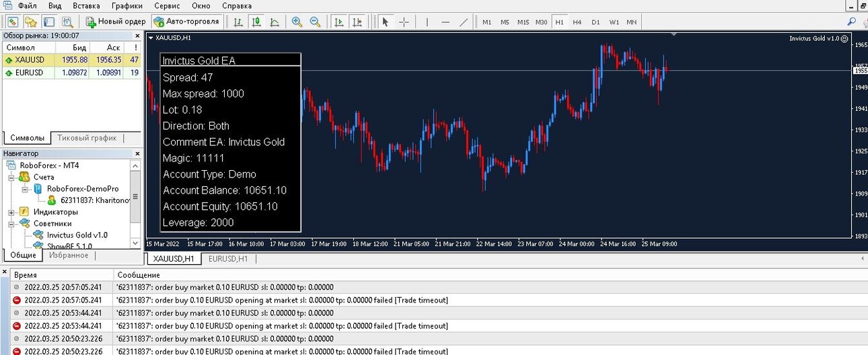The height and width of the screenshot is (355, 868).
Task: Close the terminal journal panel
Action: click(x=5, y=272)
